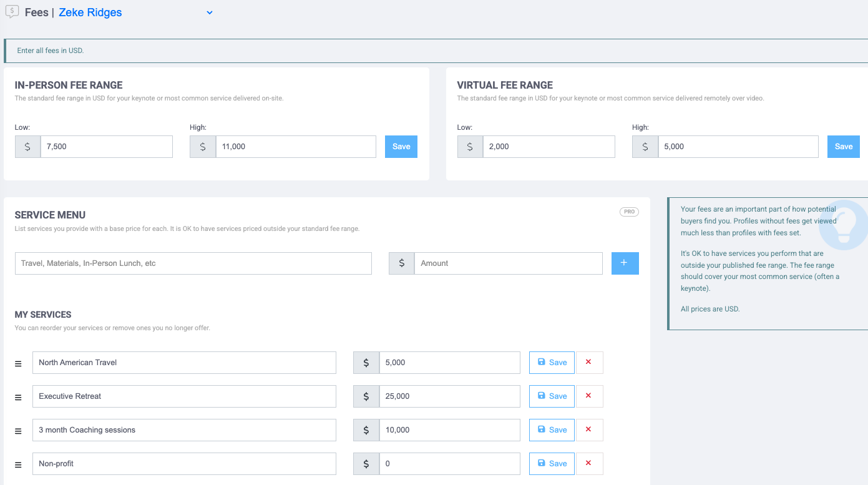Remove the Non-profit service
Viewport: 868px width, 485px height.
click(589, 464)
